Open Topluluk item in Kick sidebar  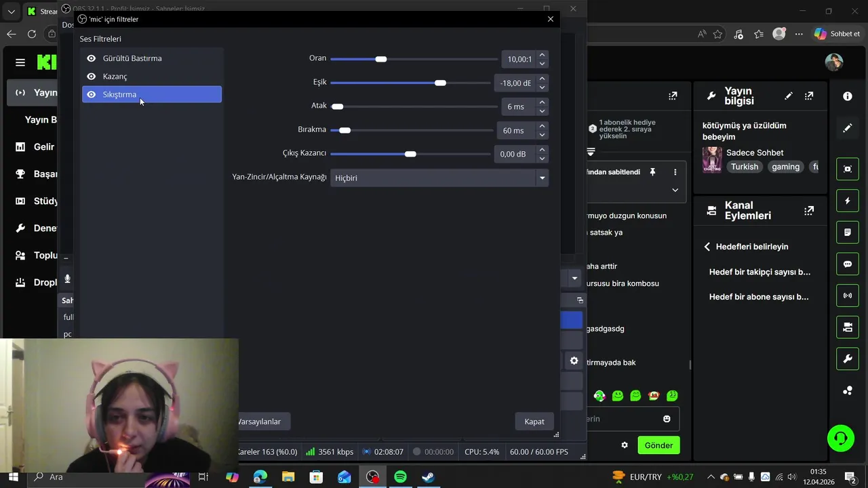(34, 256)
